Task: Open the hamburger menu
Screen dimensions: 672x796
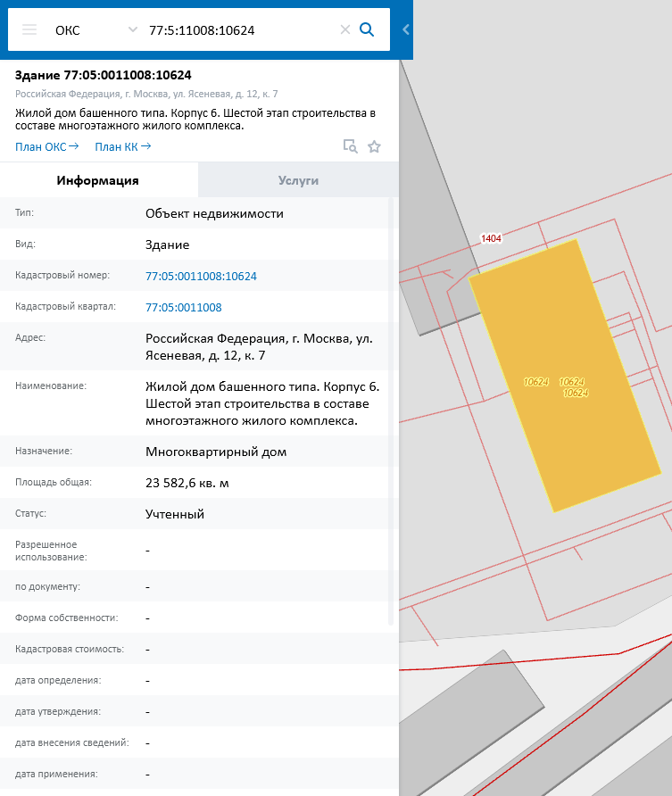Action: 29,29
